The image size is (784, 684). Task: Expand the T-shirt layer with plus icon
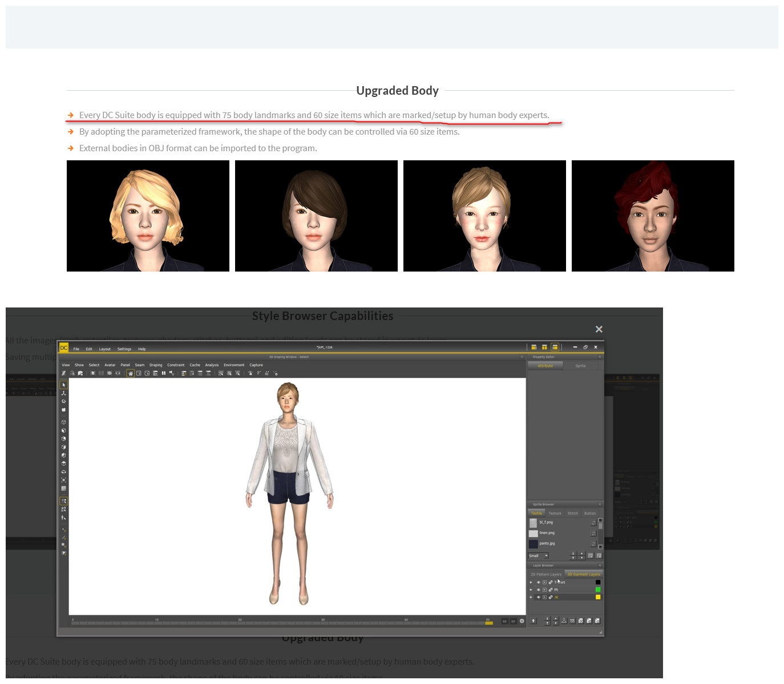tap(531, 582)
